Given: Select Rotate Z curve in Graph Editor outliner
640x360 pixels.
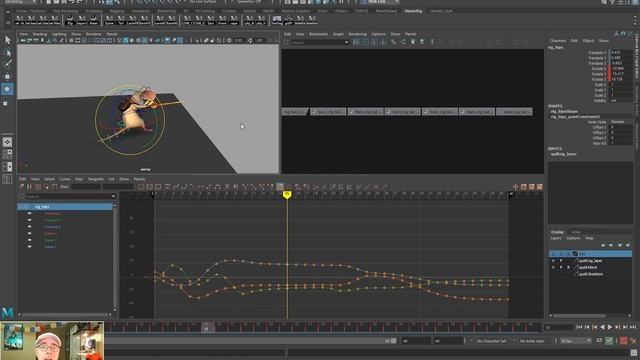Looking at the screenshot, I should point(50,247).
